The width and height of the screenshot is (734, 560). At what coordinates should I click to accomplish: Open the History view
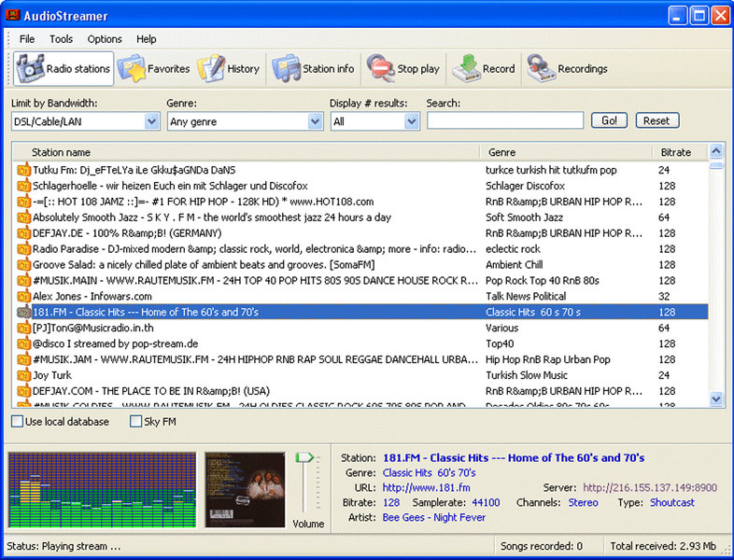pos(229,69)
